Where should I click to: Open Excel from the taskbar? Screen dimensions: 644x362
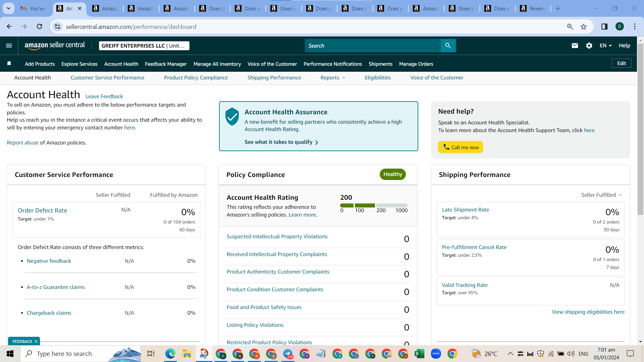tap(419, 354)
